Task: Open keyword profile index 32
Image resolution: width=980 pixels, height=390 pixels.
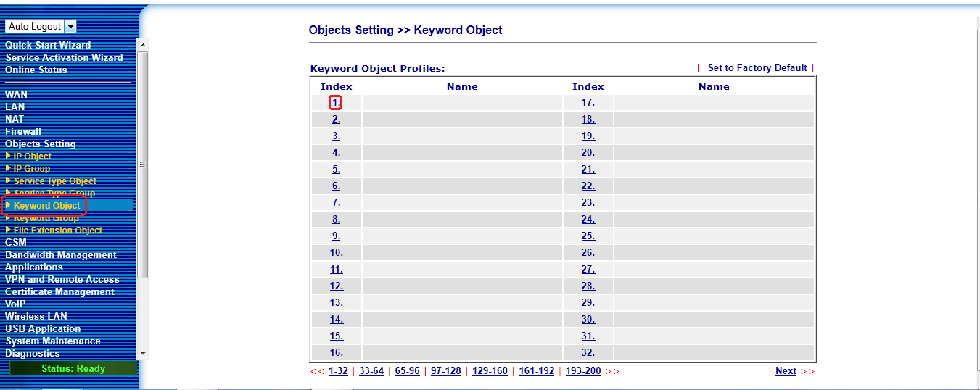Action: pos(588,353)
